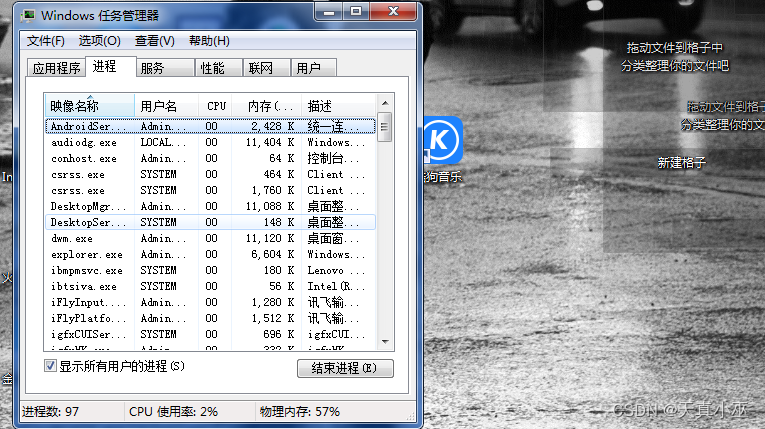Open the 查看(V) menu
Image resolution: width=765 pixels, height=429 pixels.
[155, 41]
